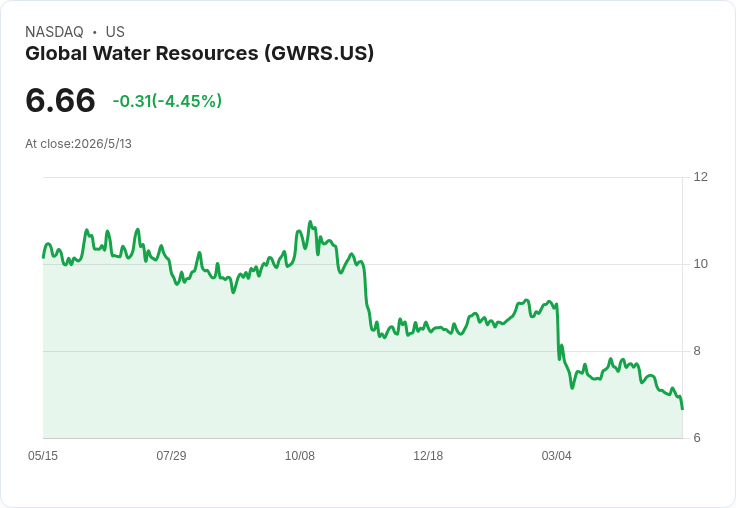The height and width of the screenshot is (508, 736).
Task: Click the 8 y-axis price label
Action: tap(697, 351)
